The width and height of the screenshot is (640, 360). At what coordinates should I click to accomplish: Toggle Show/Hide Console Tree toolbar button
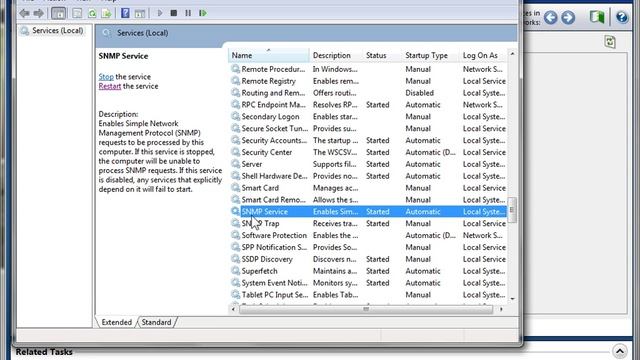[x=58, y=13]
